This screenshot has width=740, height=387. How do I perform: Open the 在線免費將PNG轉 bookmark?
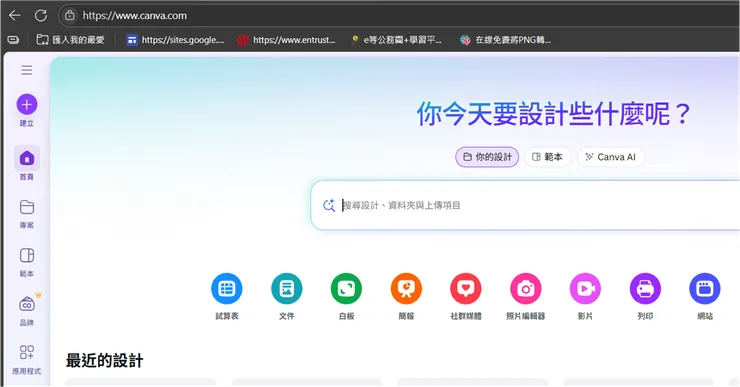505,40
